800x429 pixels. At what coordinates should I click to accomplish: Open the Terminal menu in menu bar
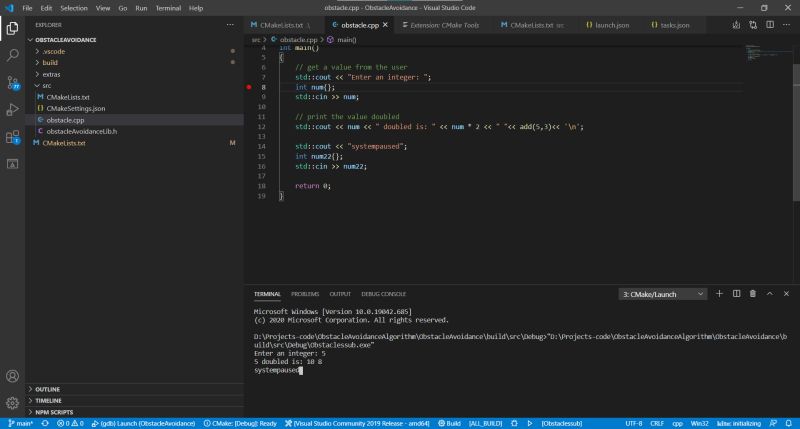pyautogui.click(x=168, y=7)
